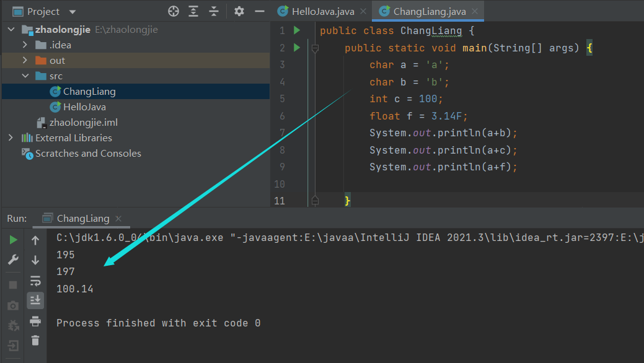
Task: Click console output value 197
Action: pos(66,272)
